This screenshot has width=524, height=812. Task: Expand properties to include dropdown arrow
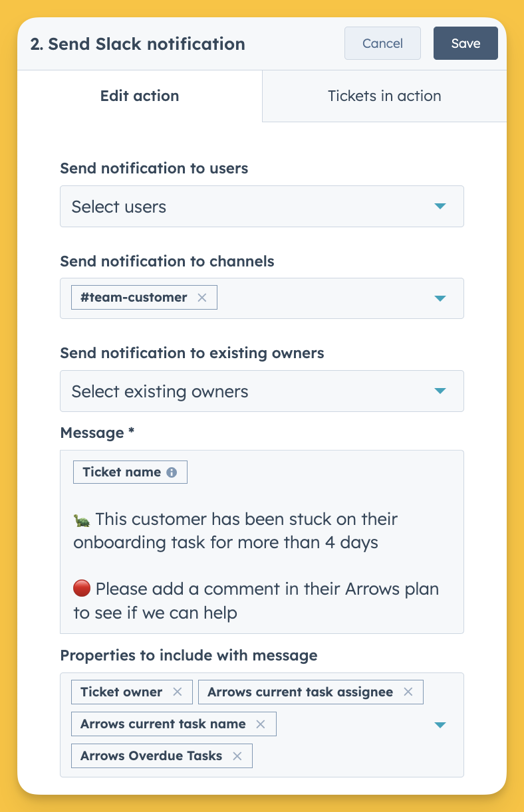pyautogui.click(x=440, y=724)
